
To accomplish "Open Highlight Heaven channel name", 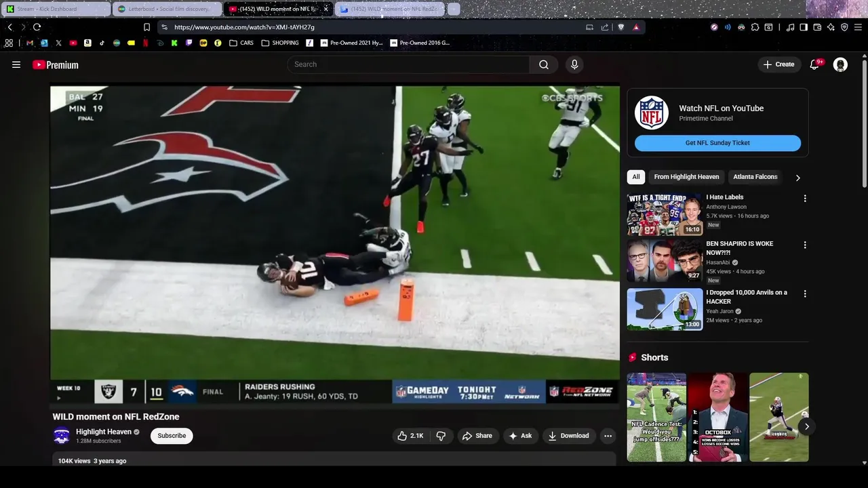I will click(x=104, y=432).
